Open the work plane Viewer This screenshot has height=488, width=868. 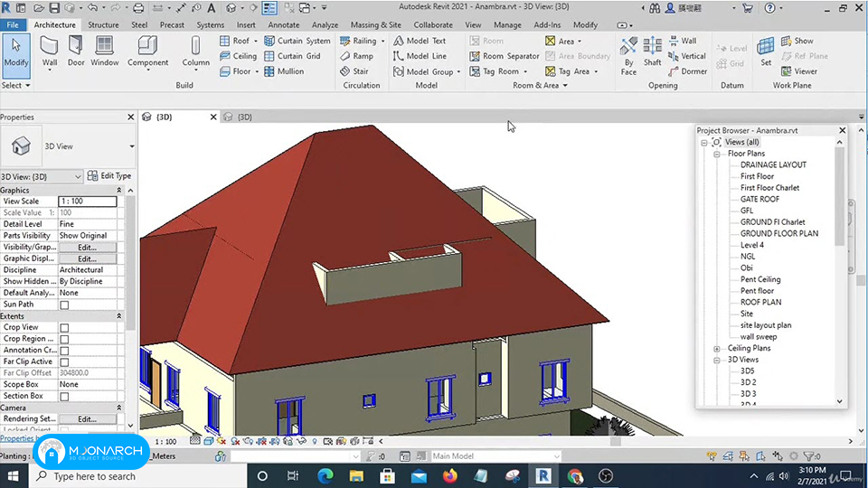798,71
